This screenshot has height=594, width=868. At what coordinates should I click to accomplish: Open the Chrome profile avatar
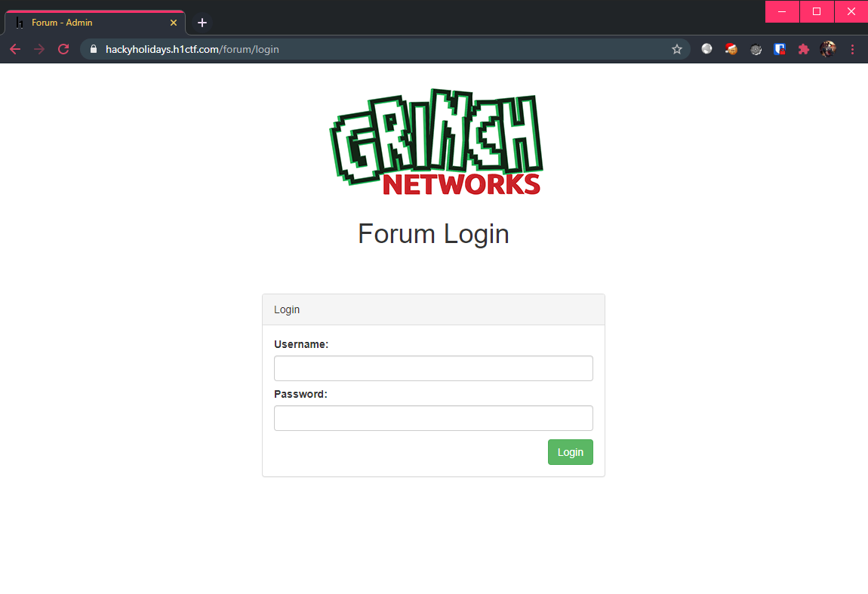(828, 49)
